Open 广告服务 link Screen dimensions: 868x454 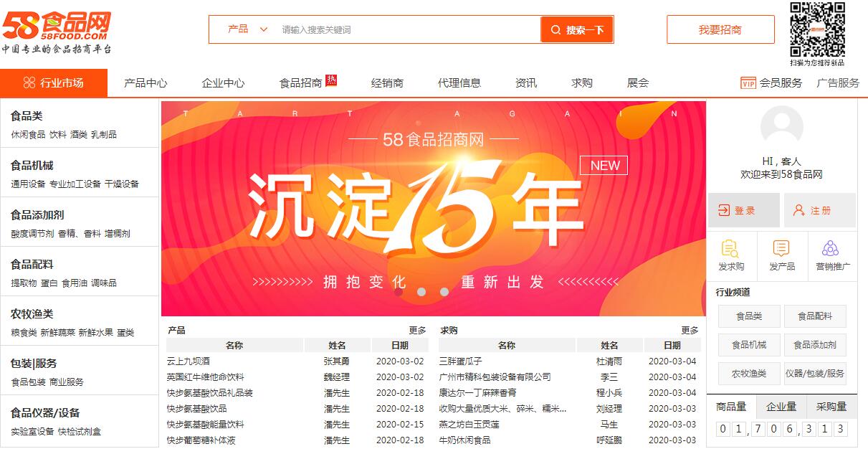(838, 83)
